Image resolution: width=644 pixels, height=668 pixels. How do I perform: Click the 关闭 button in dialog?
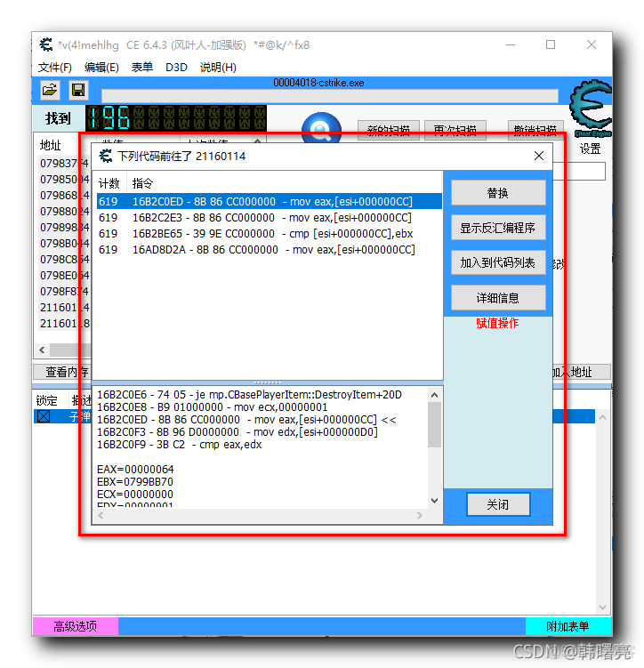498,505
